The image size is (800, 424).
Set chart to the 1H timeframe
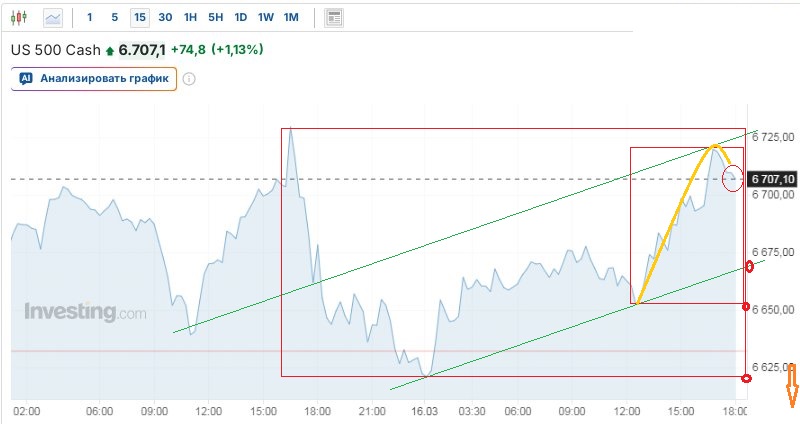pyautogui.click(x=191, y=17)
